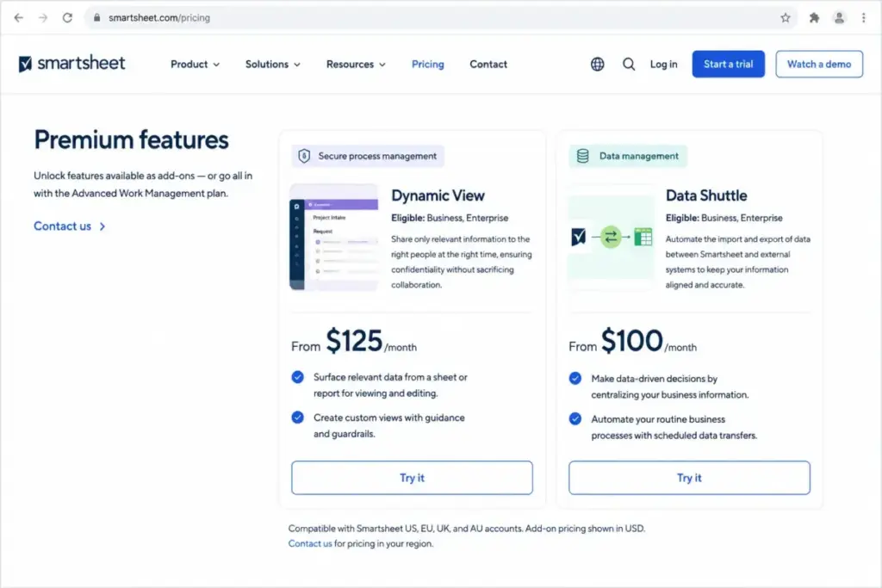Click the shield icon in Secure process management
This screenshot has width=882, height=588.
tap(304, 156)
